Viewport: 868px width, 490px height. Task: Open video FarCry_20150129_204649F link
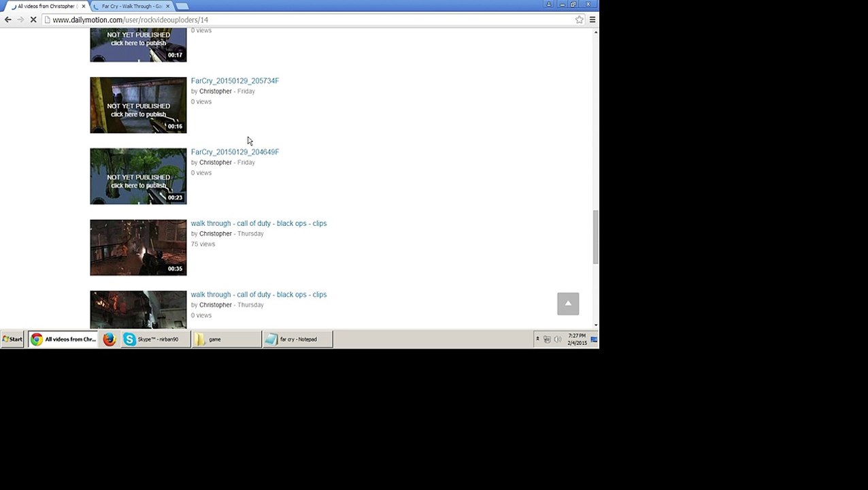(x=235, y=152)
